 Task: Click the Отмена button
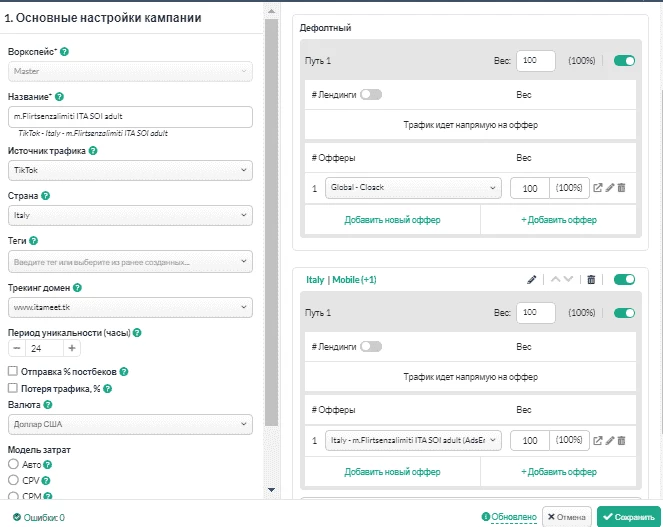[567, 517]
